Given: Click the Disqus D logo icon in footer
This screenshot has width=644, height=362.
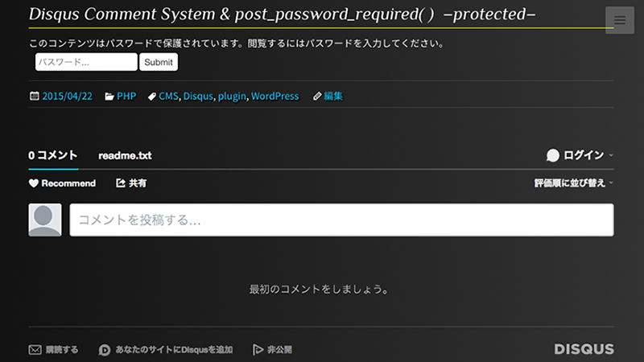Looking at the screenshot, I should pos(105,350).
